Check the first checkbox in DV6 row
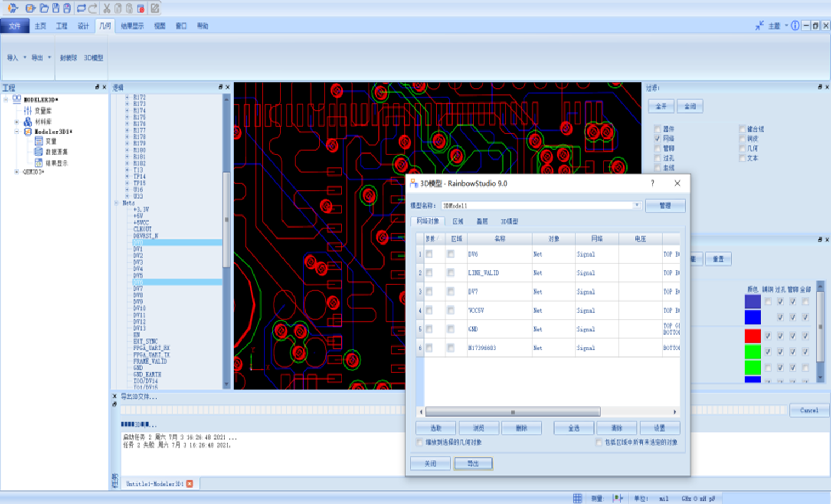 [x=429, y=254]
